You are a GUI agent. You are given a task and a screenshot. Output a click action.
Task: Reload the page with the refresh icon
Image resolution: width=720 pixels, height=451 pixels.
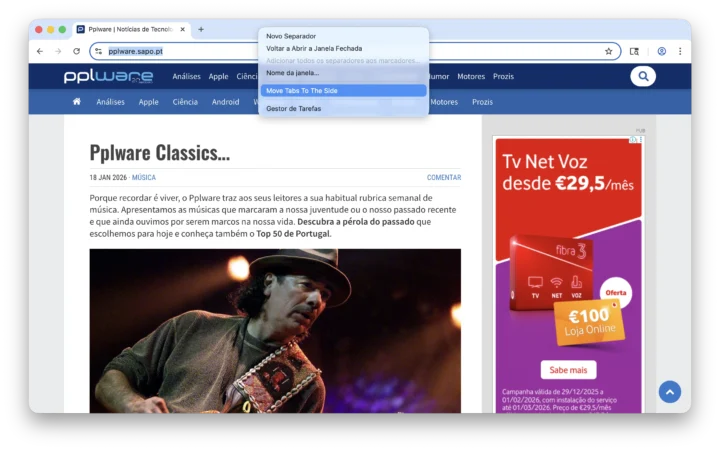[76, 51]
